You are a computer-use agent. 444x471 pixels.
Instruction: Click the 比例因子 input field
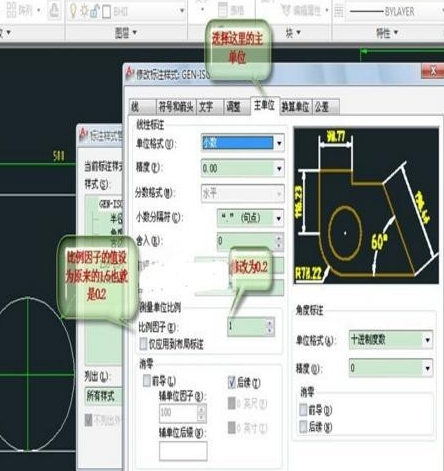click(247, 326)
